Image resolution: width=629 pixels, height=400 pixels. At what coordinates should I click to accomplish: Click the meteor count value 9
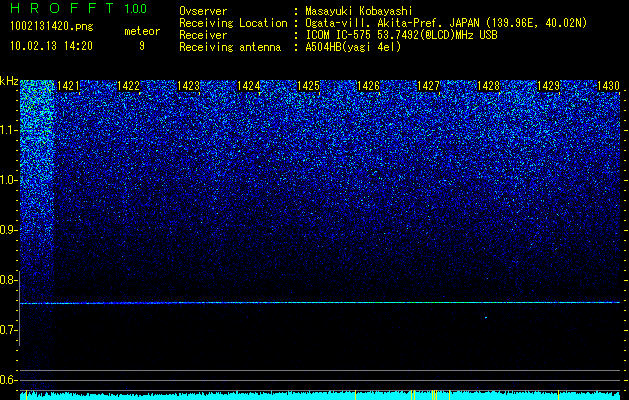(142, 46)
